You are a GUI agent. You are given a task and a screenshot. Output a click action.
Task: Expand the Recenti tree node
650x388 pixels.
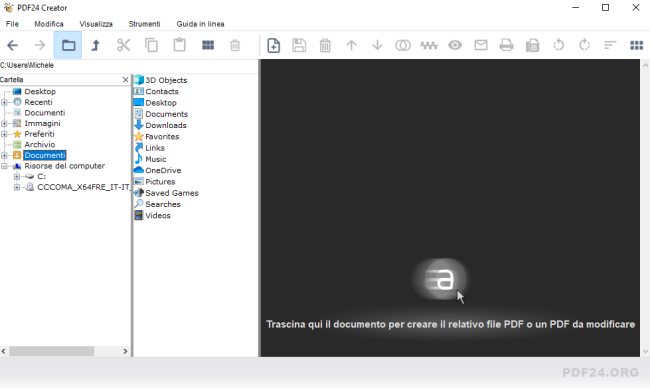pos(4,102)
